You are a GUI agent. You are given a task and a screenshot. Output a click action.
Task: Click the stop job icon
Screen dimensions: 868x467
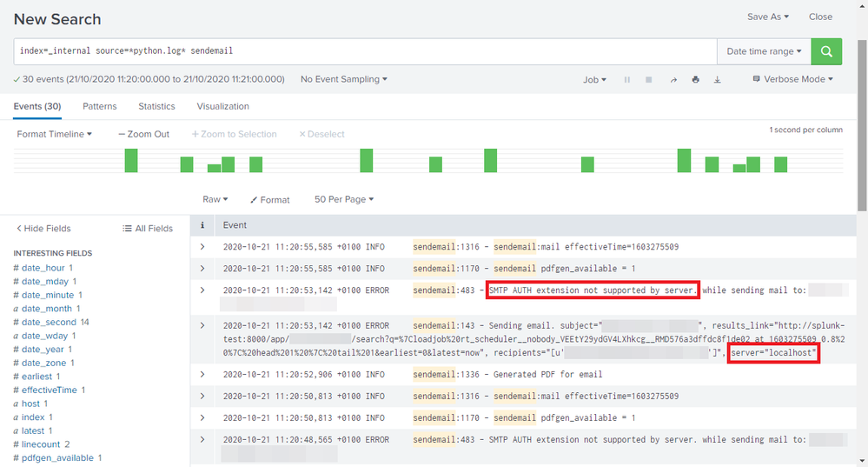point(649,80)
